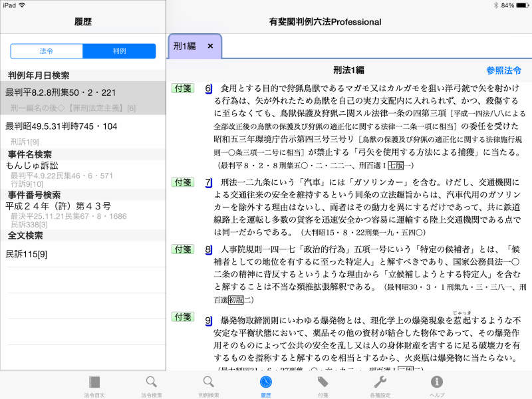
Task: Tap the battery indicator in status bar
Action: (522, 5)
